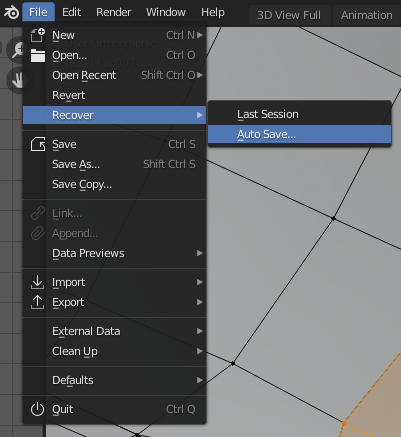Open the Render menu
Viewport: 401px width, 437px height.
coord(114,12)
